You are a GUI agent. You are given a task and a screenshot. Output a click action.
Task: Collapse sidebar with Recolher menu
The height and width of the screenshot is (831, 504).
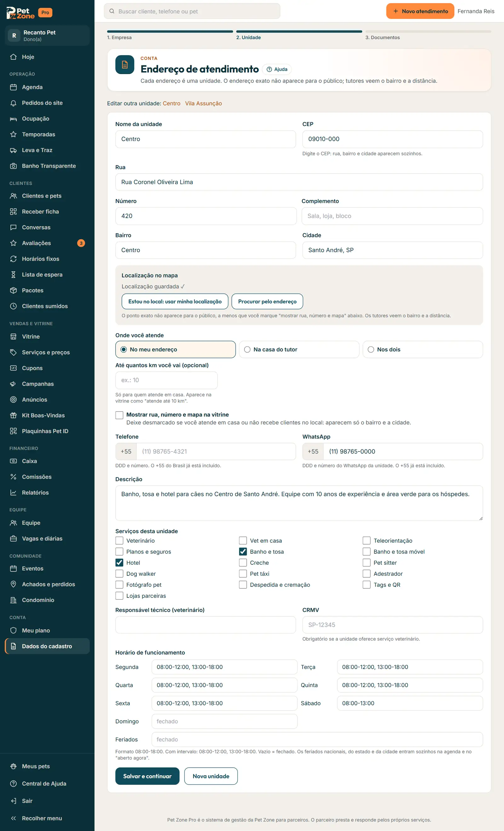coord(47,818)
